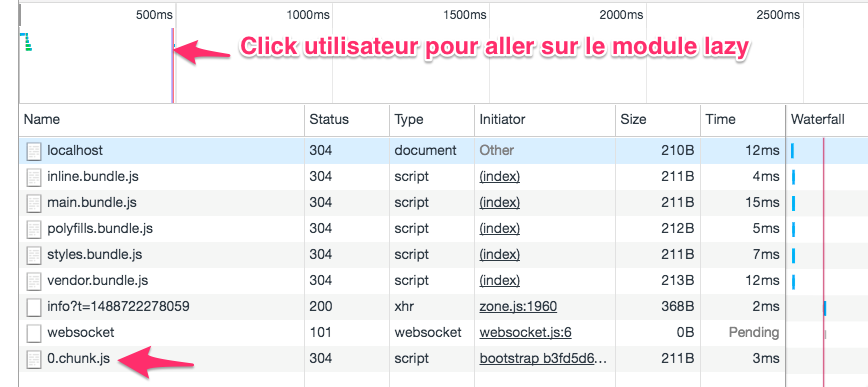Open the bootstrap b3fd5d6 initiator link
This screenshot has height=387, width=868.
(x=543, y=359)
